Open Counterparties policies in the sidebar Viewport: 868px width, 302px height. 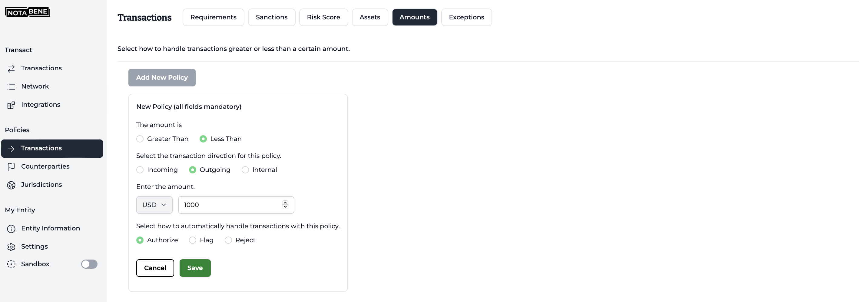pos(52,167)
